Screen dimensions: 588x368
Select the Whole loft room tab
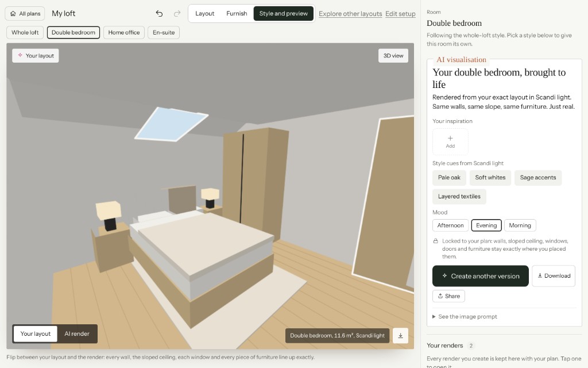pos(25,32)
